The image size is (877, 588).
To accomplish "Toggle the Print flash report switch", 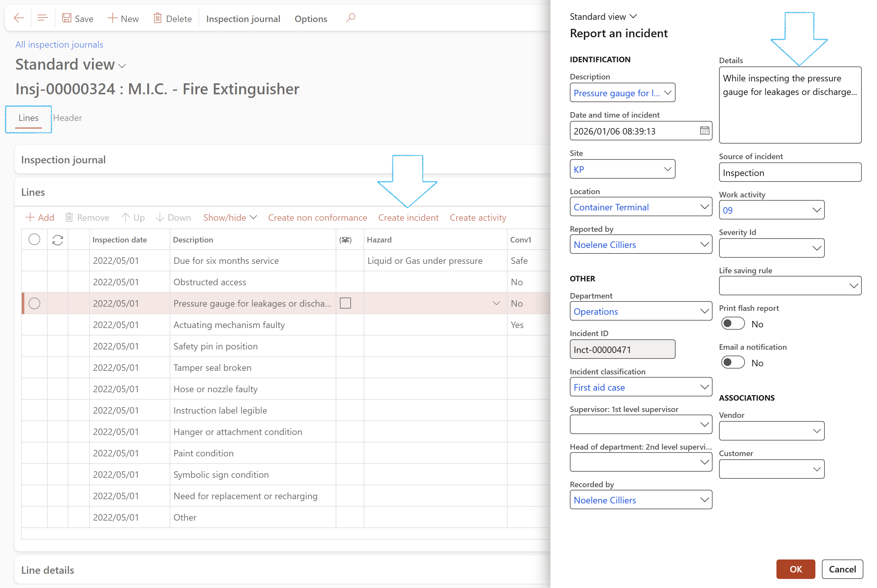I will point(733,323).
